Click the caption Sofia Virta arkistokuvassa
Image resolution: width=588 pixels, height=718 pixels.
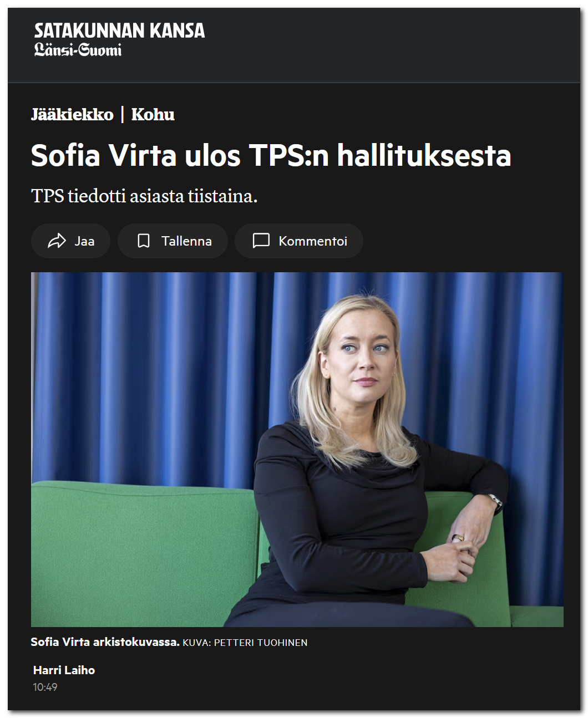pyautogui.click(x=105, y=642)
